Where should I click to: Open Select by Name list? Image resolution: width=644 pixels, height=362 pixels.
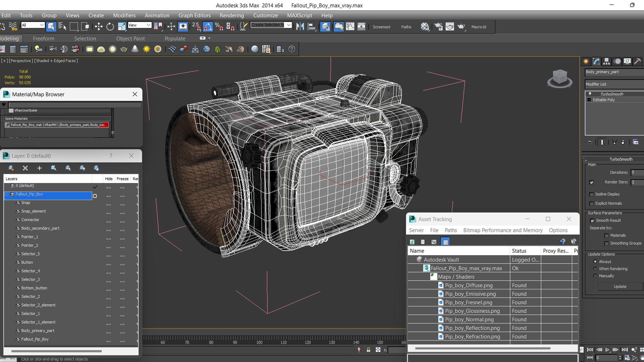[x=62, y=26]
